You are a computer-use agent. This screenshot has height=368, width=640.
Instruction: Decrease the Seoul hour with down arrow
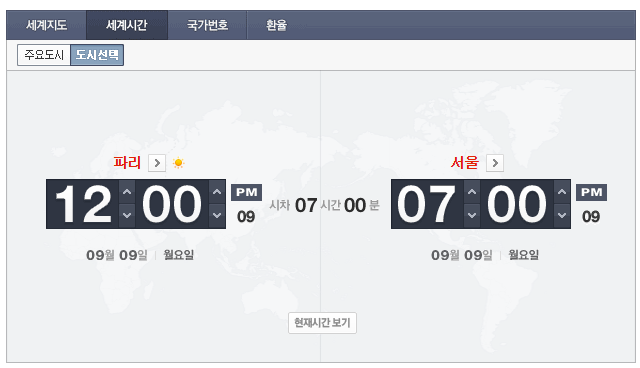[x=472, y=215]
